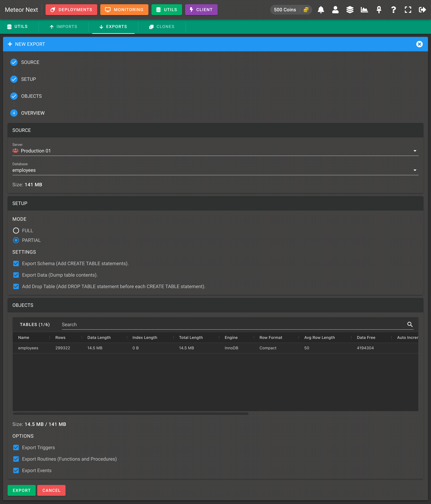Viewport: 431px width, 504px height.
Task: Go to the Setup step checkmark
Action: point(14,79)
